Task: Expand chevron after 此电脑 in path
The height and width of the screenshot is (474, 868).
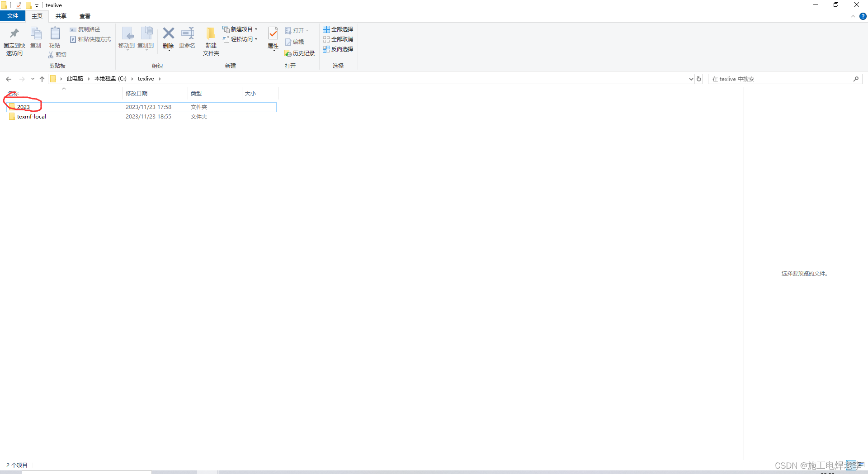Action: pos(89,79)
